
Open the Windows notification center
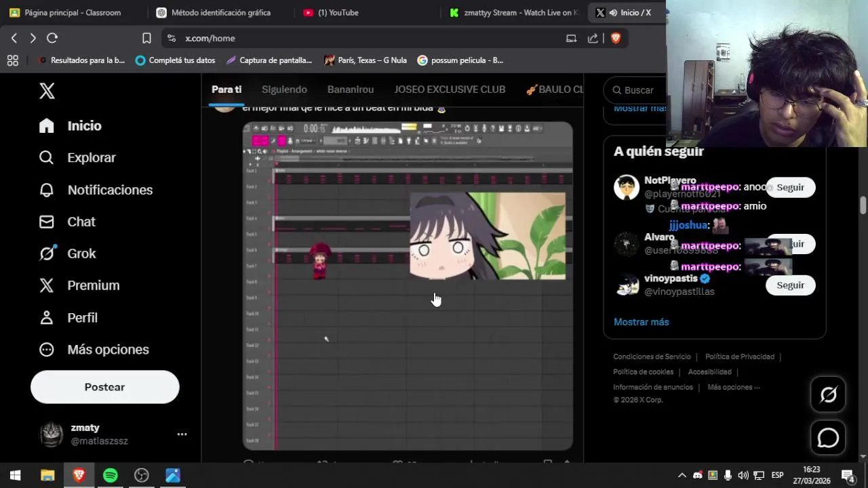[848, 475]
